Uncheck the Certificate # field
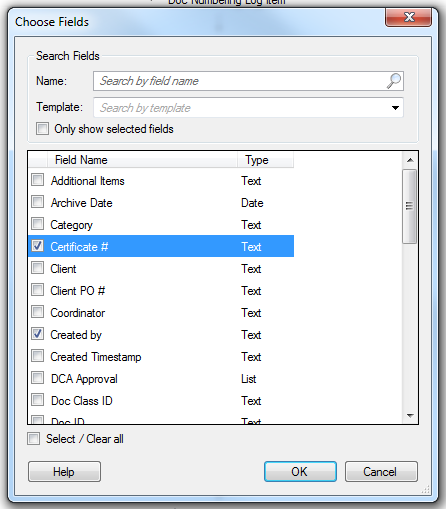The height and width of the screenshot is (509, 446). (37, 246)
